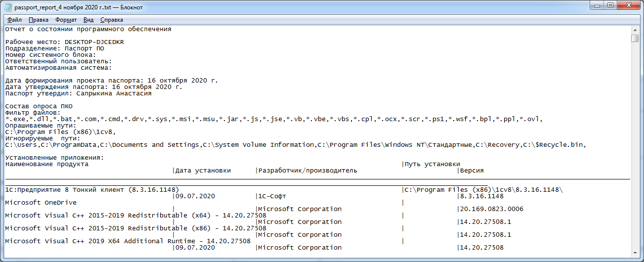Viewport: 644px width, 262px height.
Task: Click the version '8.3.16.1148' in version column
Action: (482, 196)
